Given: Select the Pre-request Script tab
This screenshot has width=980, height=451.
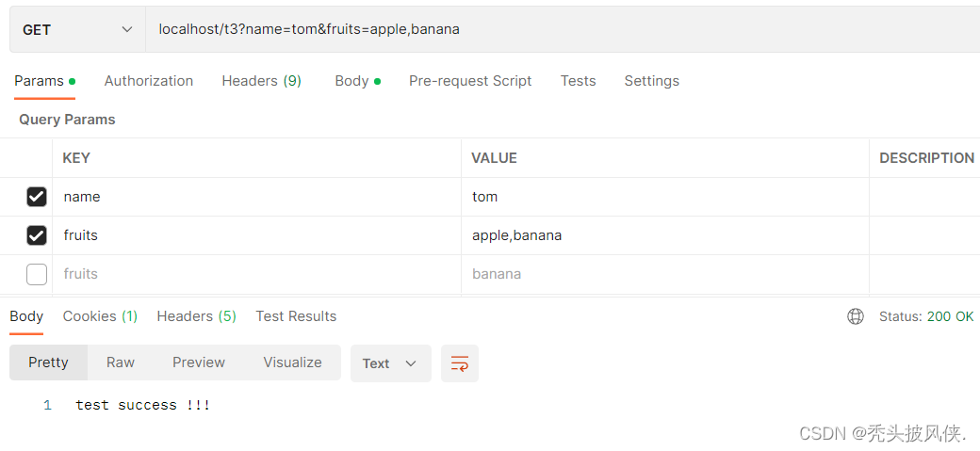Looking at the screenshot, I should pyautogui.click(x=470, y=81).
